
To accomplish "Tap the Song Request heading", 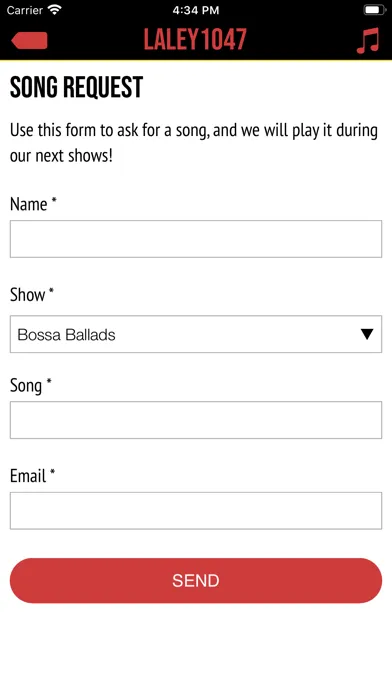I will tap(76, 87).
